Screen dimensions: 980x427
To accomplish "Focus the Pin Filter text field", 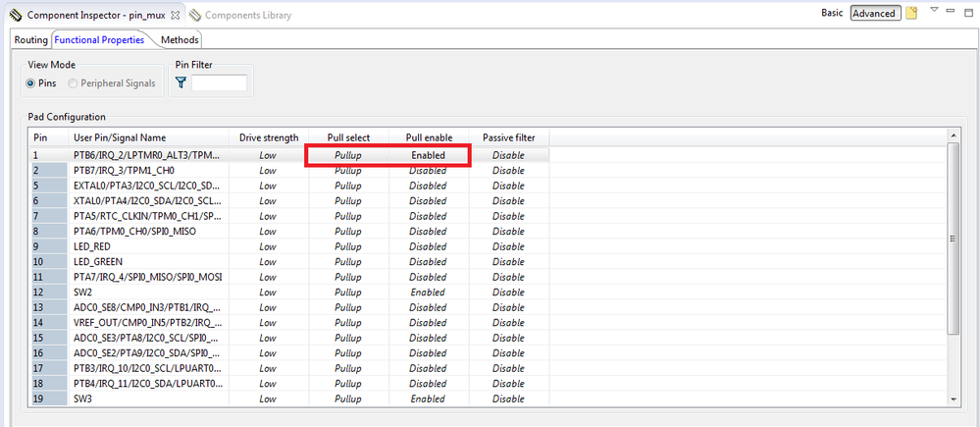I will pos(220,83).
